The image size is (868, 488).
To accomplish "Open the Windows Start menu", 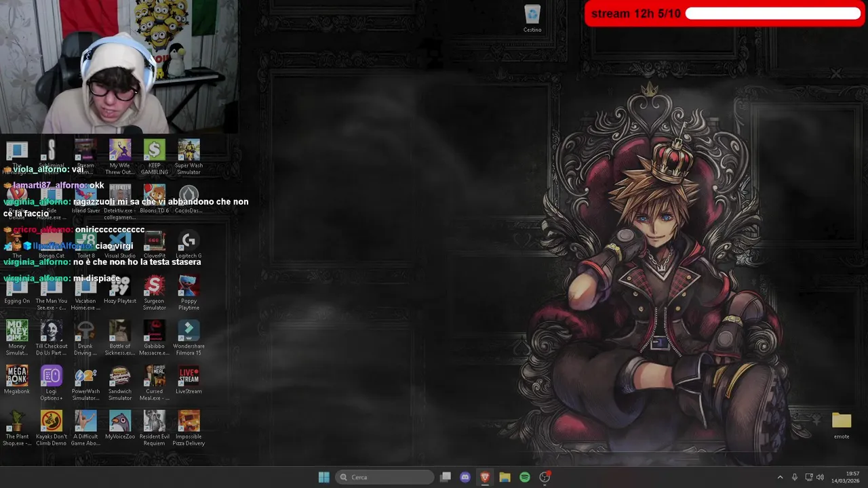I will 323,477.
